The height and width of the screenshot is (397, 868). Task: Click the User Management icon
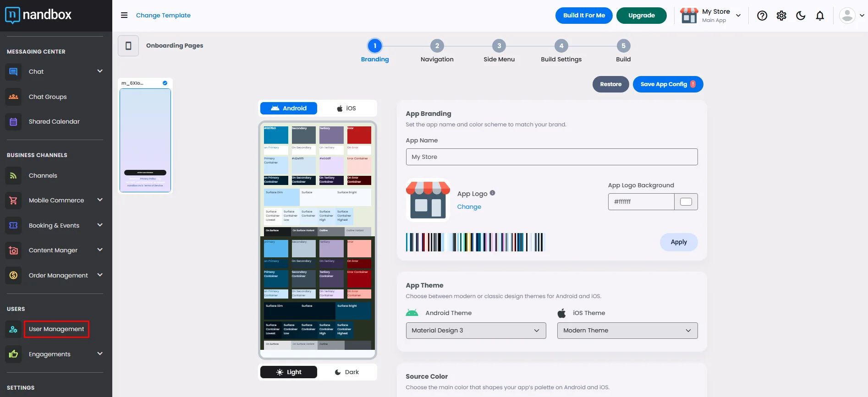point(13,329)
